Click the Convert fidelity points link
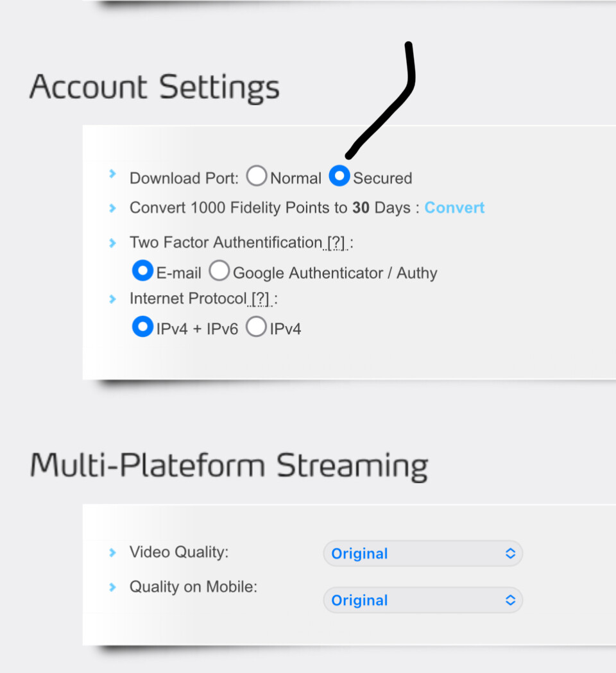This screenshot has height=673, width=616. (x=454, y=208)
